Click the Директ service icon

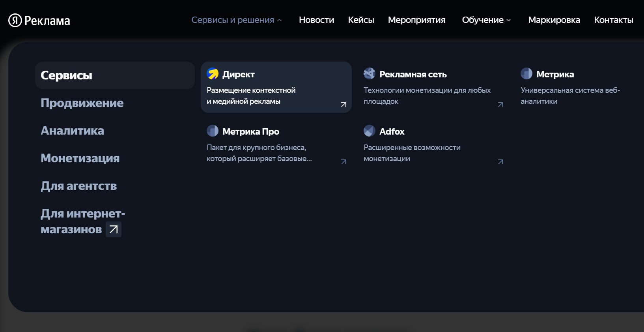tap(213, 73)
